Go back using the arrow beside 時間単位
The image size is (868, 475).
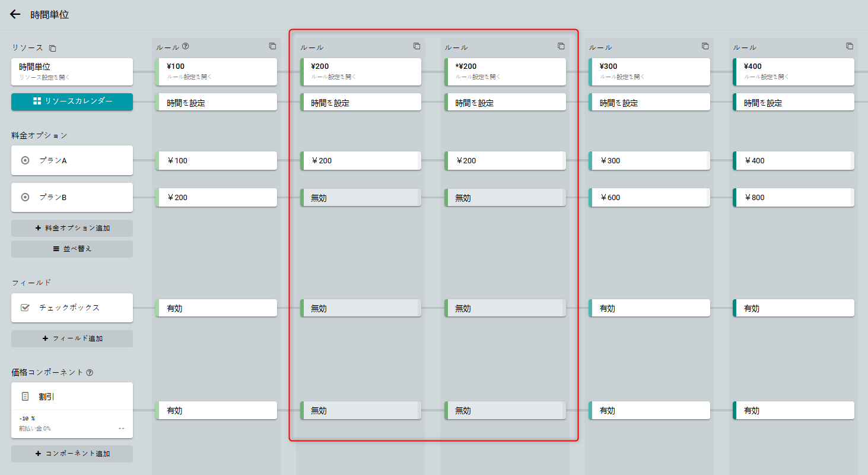pyautogui.click(x=15, y=14)
